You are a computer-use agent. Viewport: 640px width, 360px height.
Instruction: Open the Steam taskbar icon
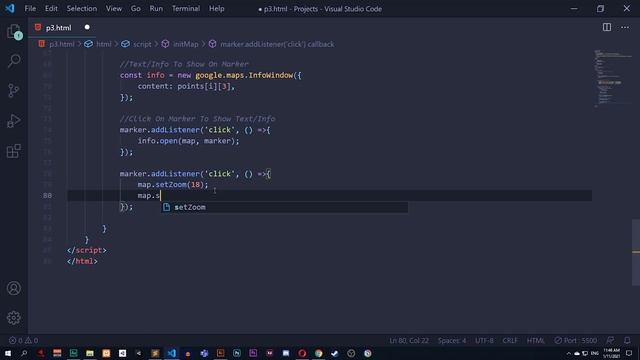point(335,353)
